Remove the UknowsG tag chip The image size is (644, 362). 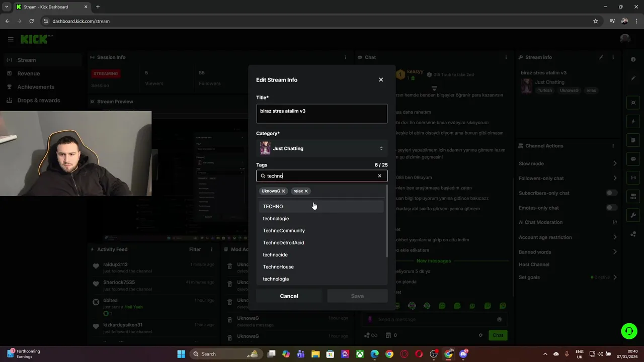283,191
